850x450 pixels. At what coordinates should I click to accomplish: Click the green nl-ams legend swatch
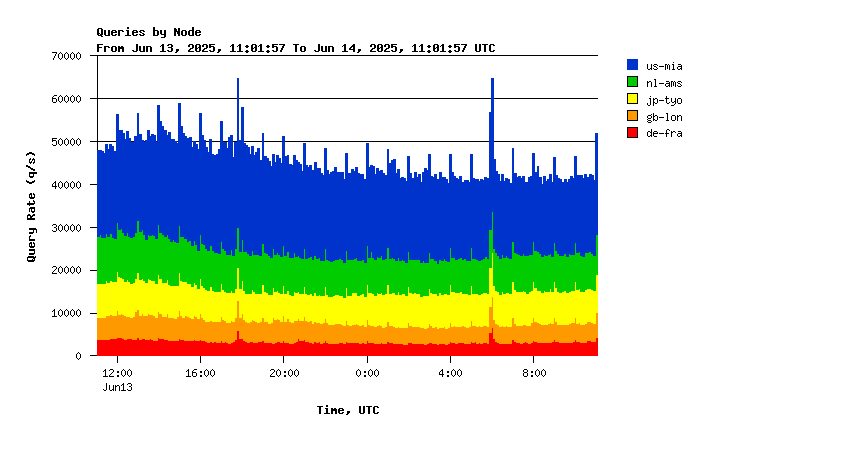(x=632, y=82)
